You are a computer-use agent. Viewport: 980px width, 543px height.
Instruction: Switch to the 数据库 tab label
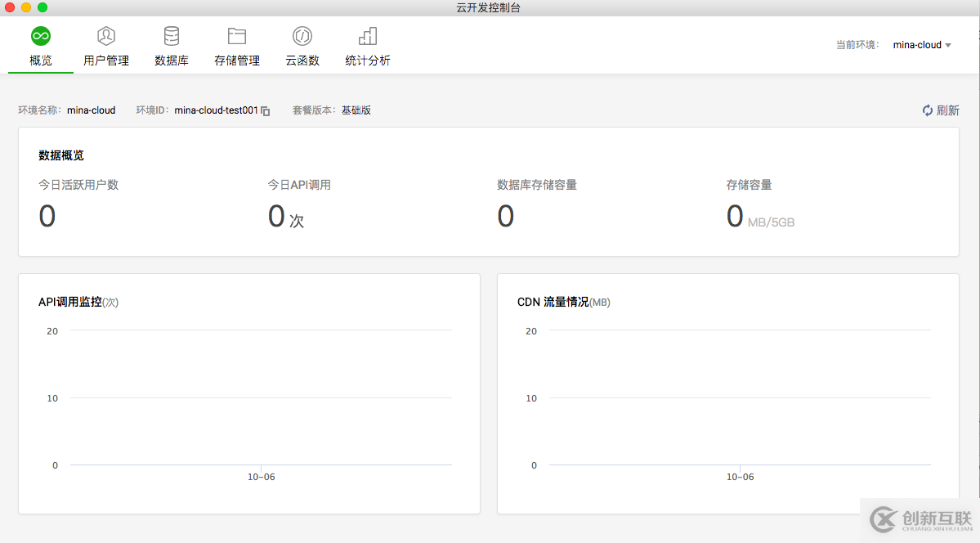(x=172, y=61)
